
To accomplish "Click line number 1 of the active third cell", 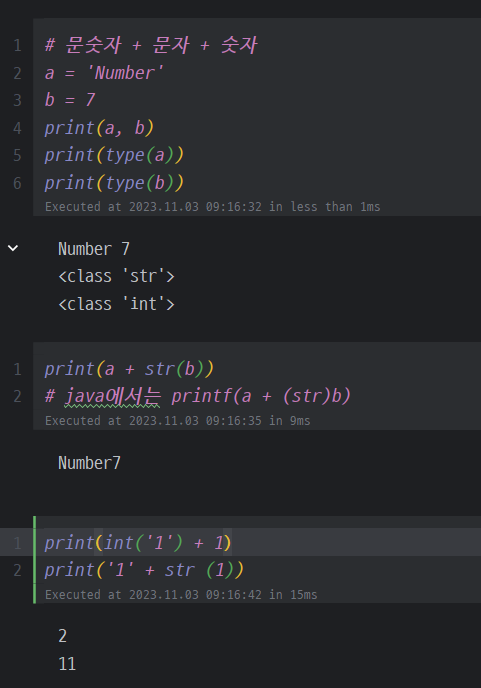I will [17, 543].
